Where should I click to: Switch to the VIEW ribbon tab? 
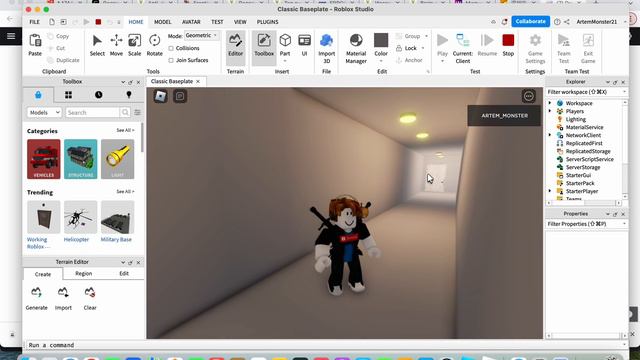point(240,22)
